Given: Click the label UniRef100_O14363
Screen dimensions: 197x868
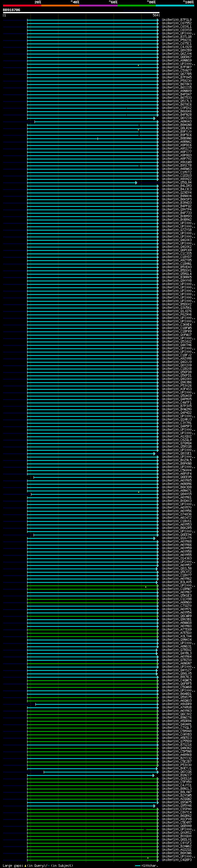Looking at the screenshot, I should [176, 558].
